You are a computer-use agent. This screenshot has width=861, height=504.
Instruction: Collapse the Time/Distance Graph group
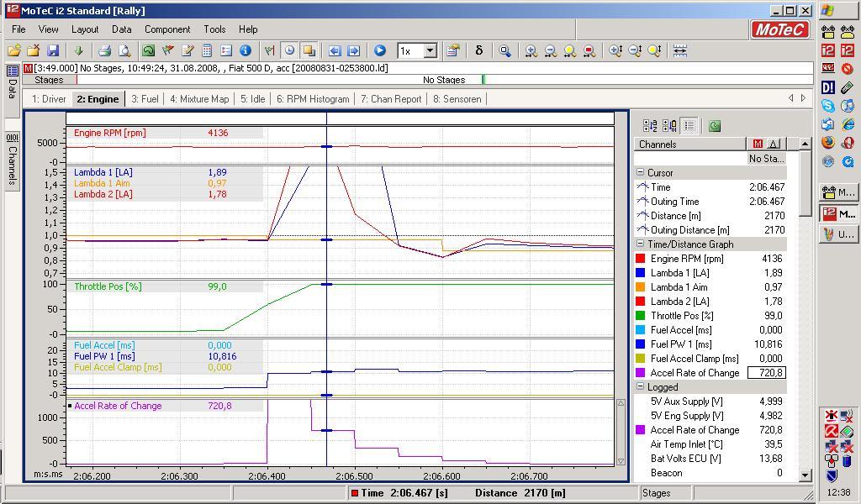(x=640, y=244)
